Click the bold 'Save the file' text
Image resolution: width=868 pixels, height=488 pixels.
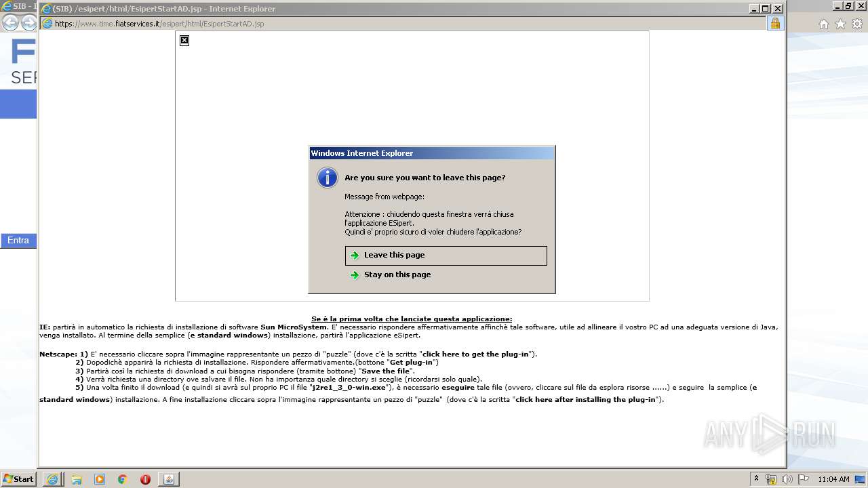386,371
